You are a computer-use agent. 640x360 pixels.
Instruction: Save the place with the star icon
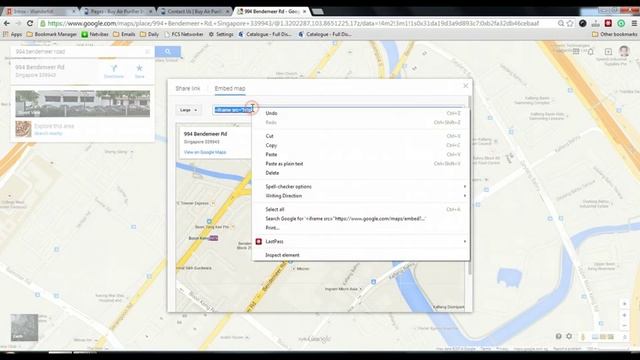140,71
